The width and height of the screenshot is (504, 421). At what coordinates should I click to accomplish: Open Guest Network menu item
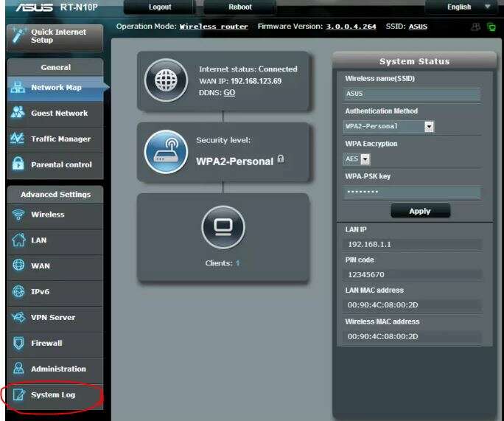click(x=55, y=113)
